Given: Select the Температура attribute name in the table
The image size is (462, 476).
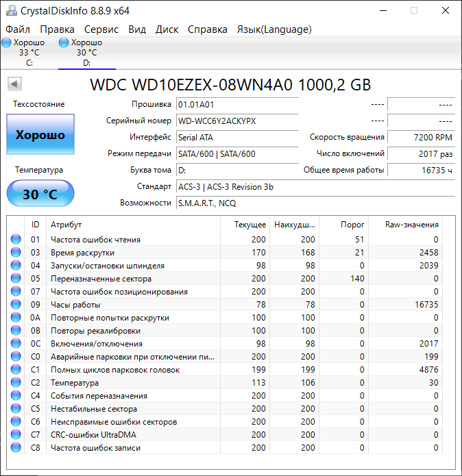Looking at the screenshot, I should click(x=75, y=383).
